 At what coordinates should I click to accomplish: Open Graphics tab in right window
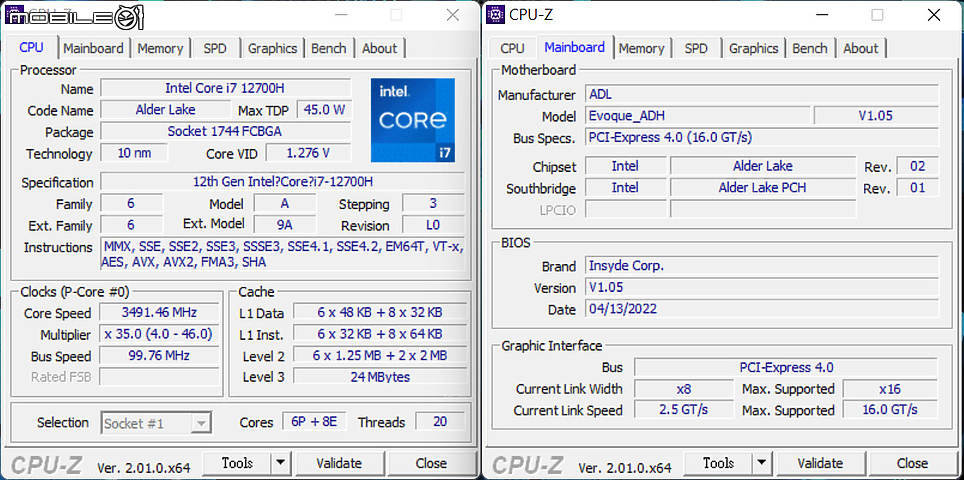tap(754, 48)
